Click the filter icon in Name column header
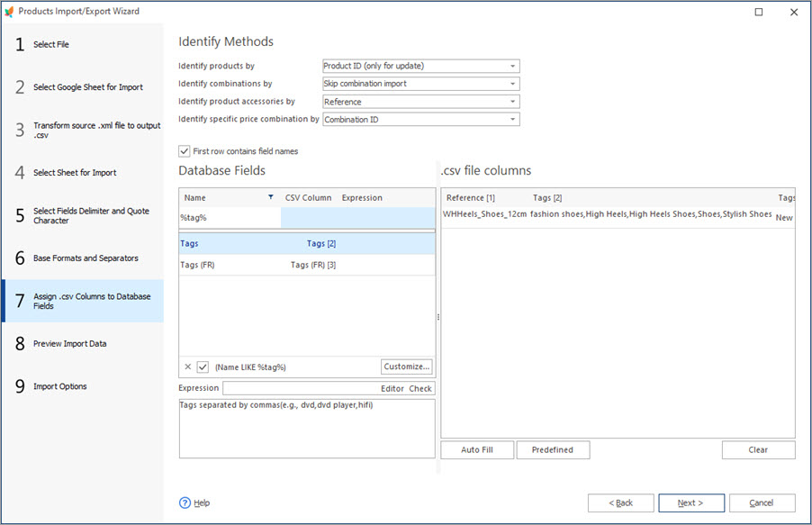 click(x=270, y=197)
